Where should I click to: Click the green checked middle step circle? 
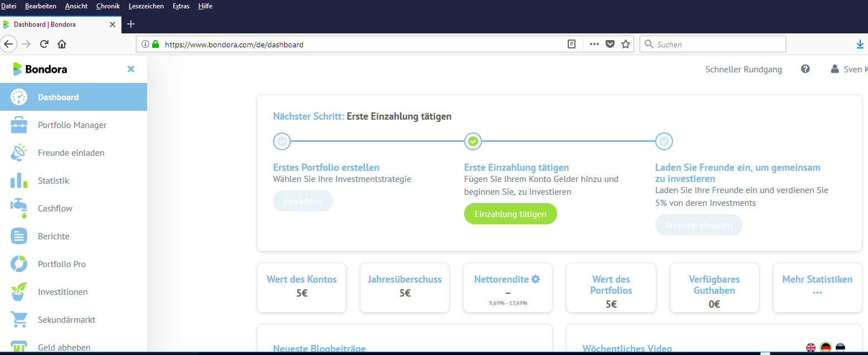(x=473, y=141)
